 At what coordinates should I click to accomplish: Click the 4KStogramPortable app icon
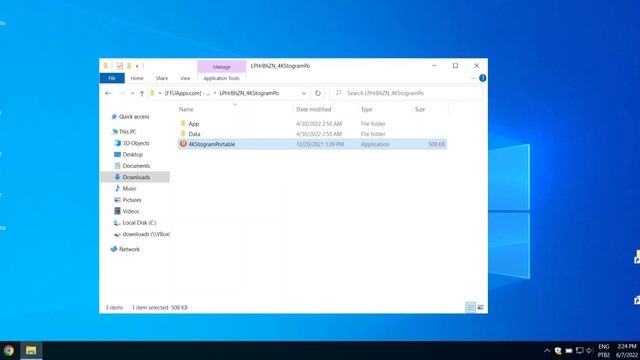(x=183, y=144)
